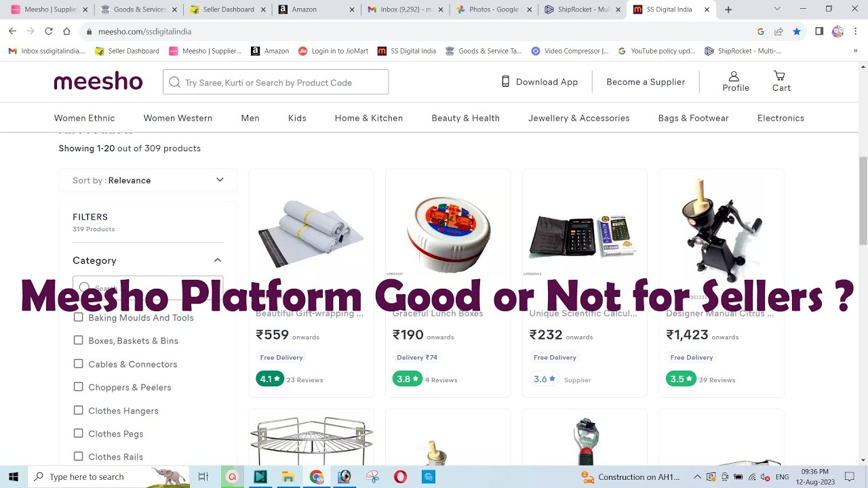Open the shopping Cart icon

point(781,81)
